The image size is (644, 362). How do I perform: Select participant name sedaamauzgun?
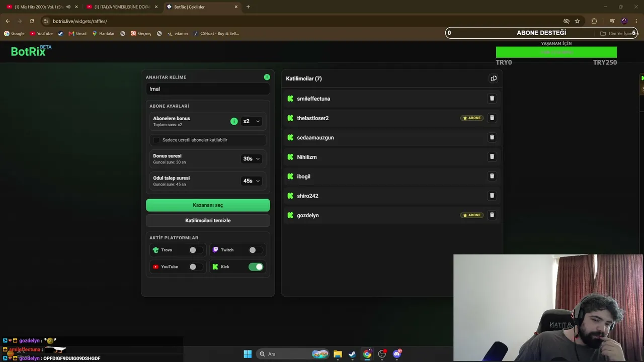315,138
